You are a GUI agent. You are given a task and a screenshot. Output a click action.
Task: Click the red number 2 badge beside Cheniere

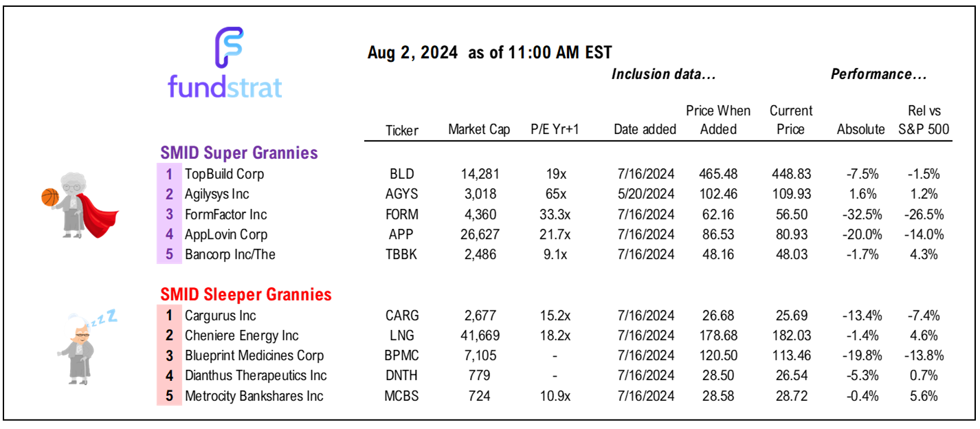[169, 336]
